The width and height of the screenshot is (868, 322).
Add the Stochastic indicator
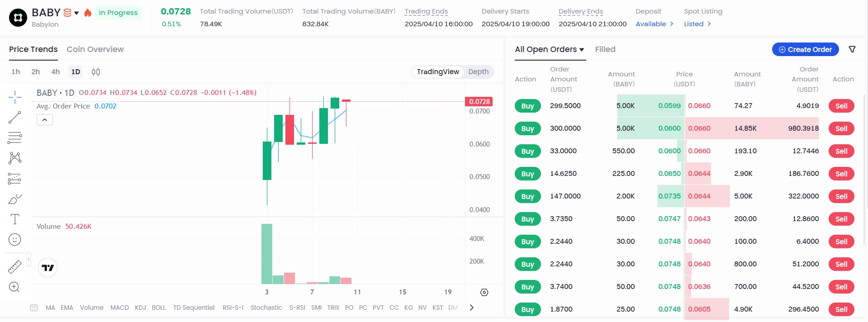(266, 308)
